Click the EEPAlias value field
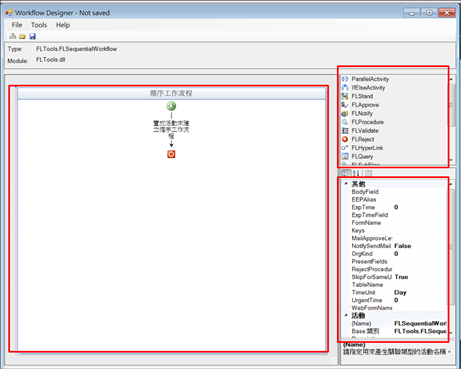Screen dimensions: 461x369 [x=420, y=199]
